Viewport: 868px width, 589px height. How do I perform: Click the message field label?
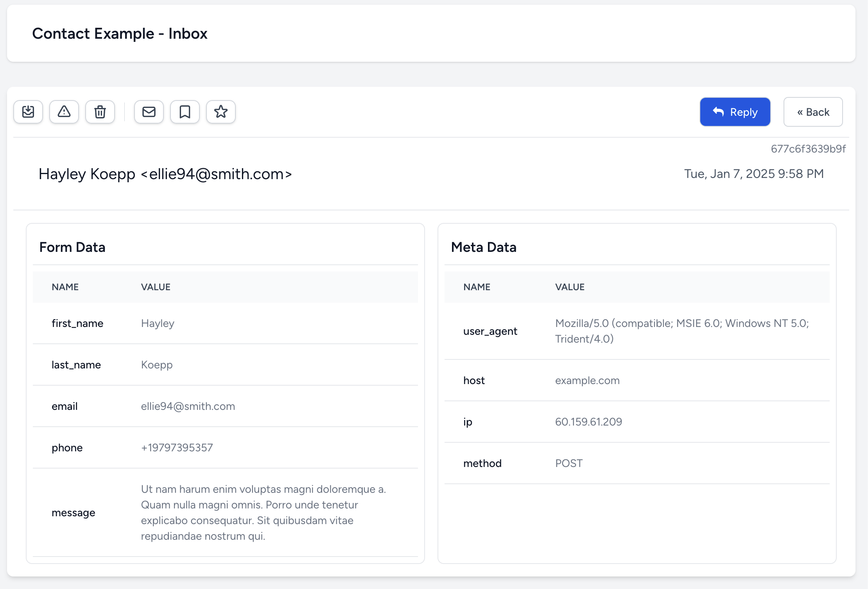coord(74,513)
